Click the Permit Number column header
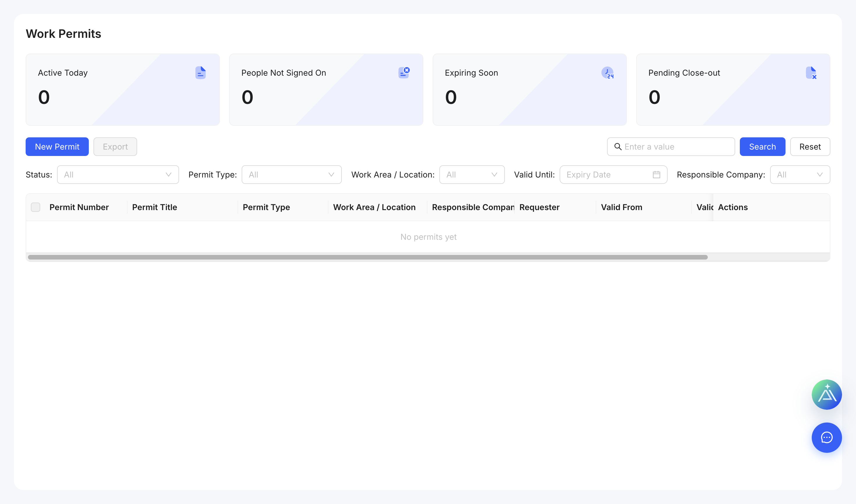856x504 pixels. click(79, 207)
